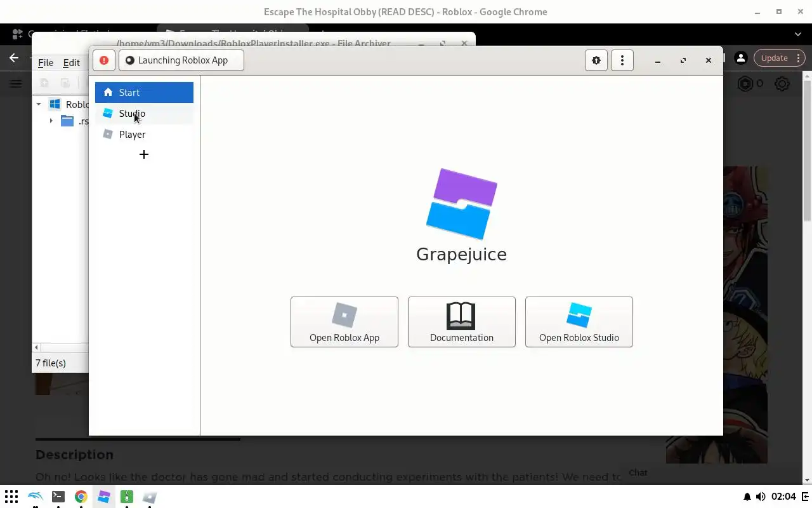Open Roblox page settings gear icon
This screenshot has height=508, width=812.
[782, 84]
